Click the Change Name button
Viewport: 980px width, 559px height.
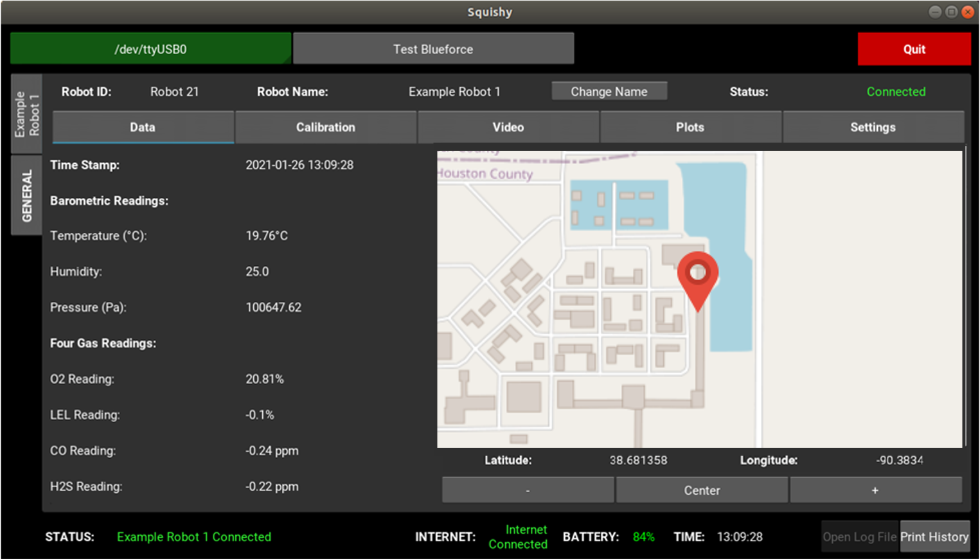[x=609, y=91]
